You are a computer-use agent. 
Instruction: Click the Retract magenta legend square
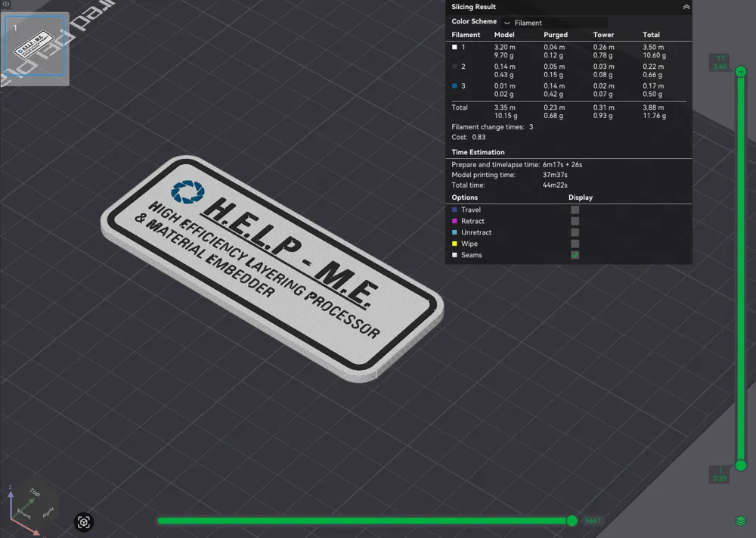[454, 221]
